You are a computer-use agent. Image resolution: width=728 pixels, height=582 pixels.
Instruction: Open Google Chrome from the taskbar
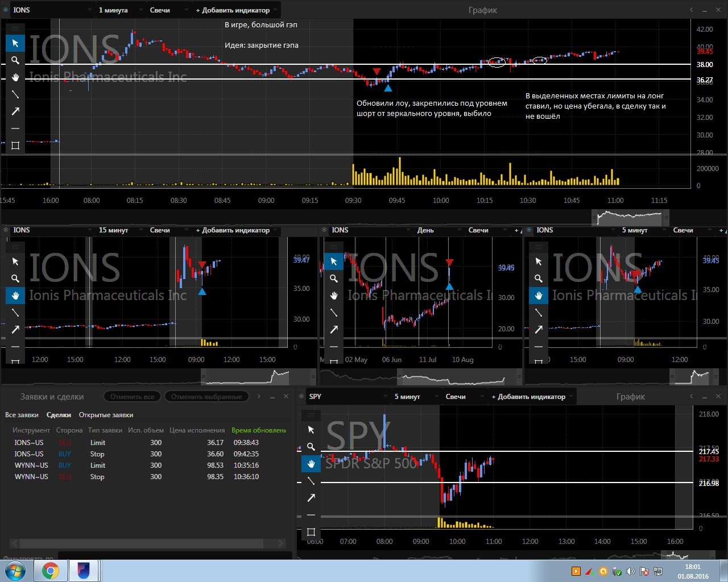tap(50, 571)
